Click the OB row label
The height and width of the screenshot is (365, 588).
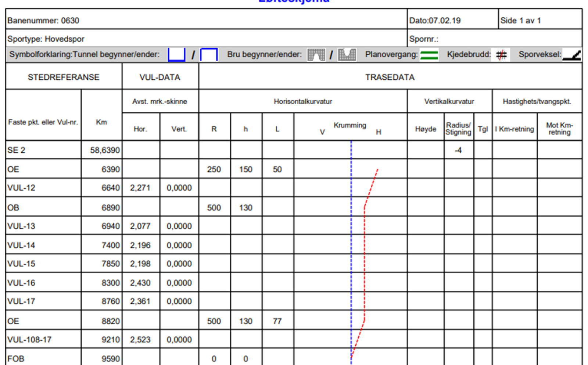point(13,207)
